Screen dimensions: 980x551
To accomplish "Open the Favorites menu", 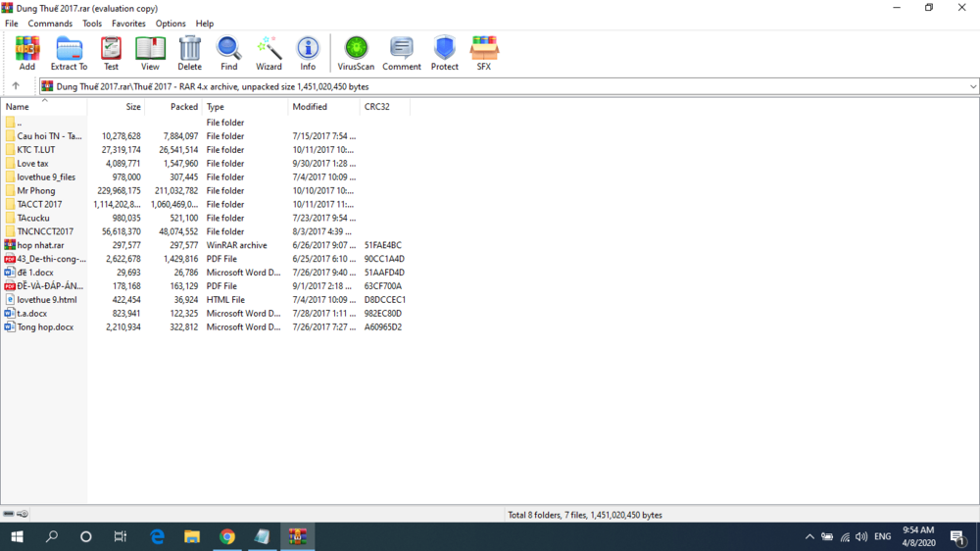I will pyautogui.click(x=128, y=24).
